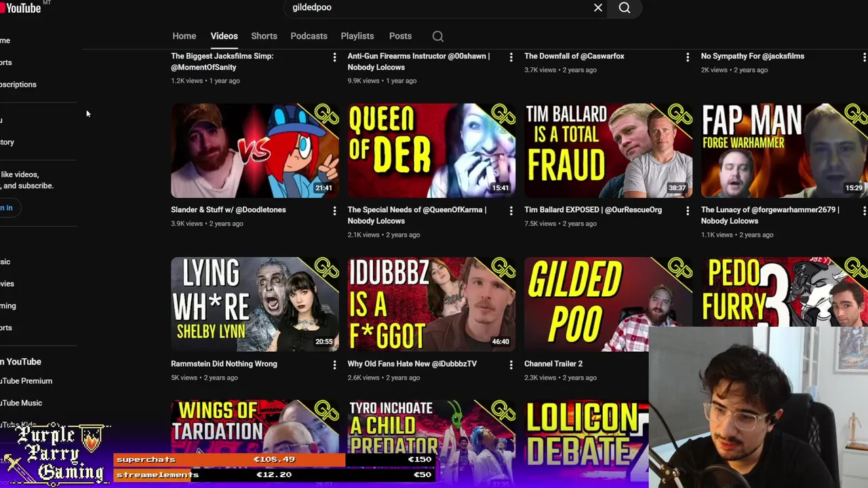Screen dimensions: 868x488
Task: Open options menu for The Special Needs of @QueenOfKarma
Action: (x=511, y=211)
